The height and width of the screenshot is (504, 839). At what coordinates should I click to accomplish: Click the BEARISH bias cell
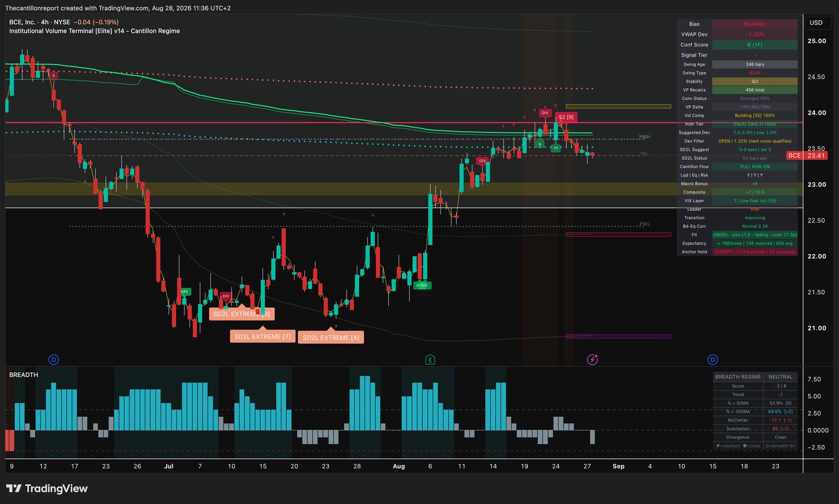point(755,24)
